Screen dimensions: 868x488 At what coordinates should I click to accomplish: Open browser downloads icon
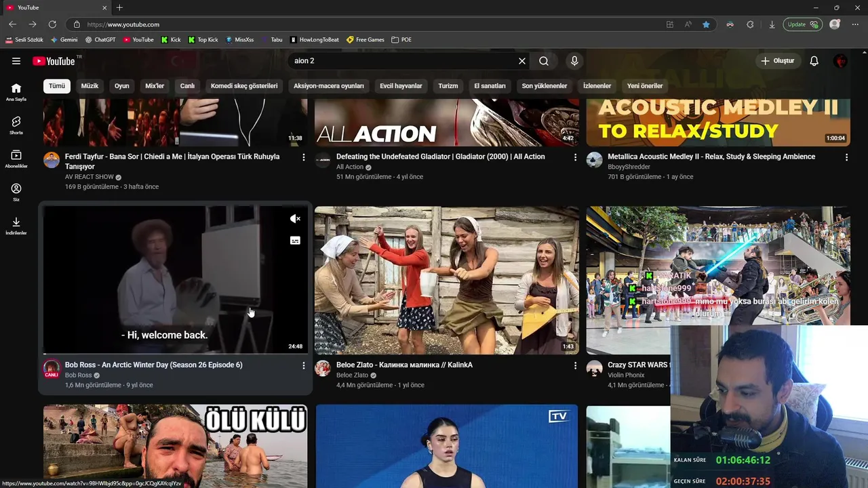coord(772,24)
